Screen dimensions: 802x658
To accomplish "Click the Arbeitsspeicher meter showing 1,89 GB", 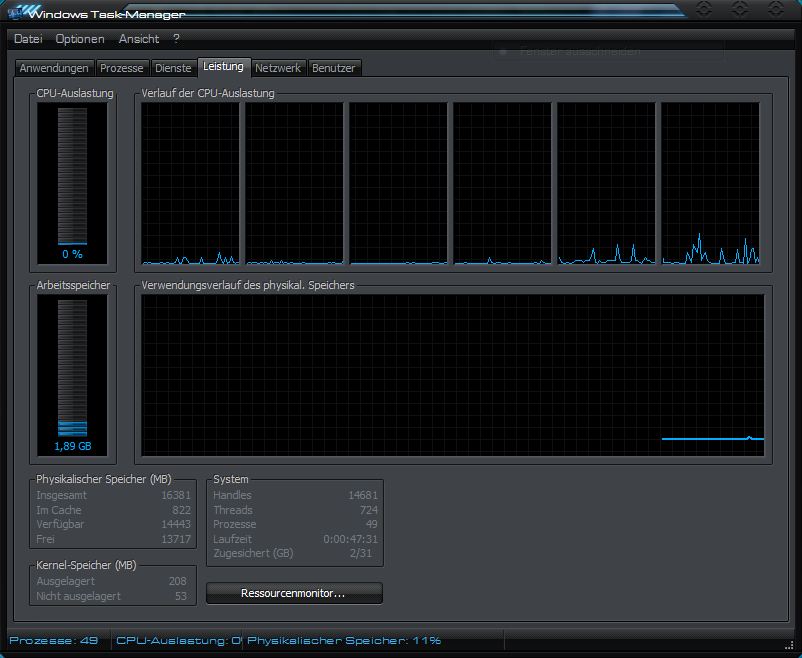I will [72, 375].
